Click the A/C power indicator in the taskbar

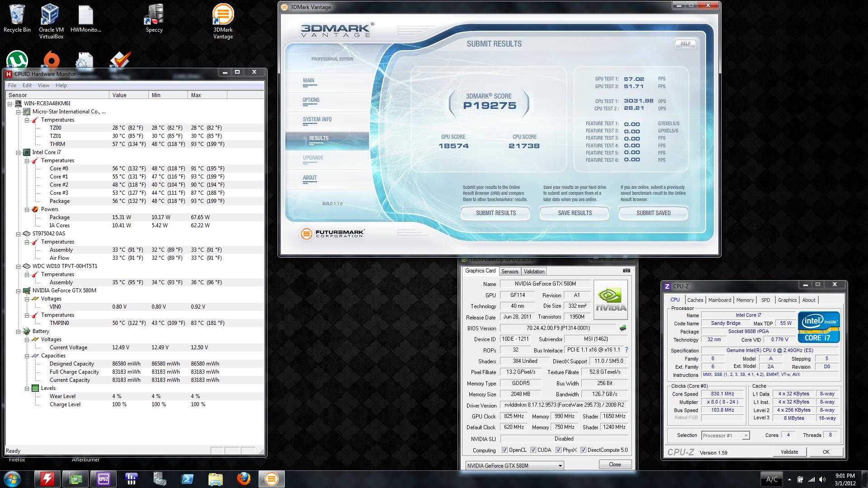tap(772, 479)
